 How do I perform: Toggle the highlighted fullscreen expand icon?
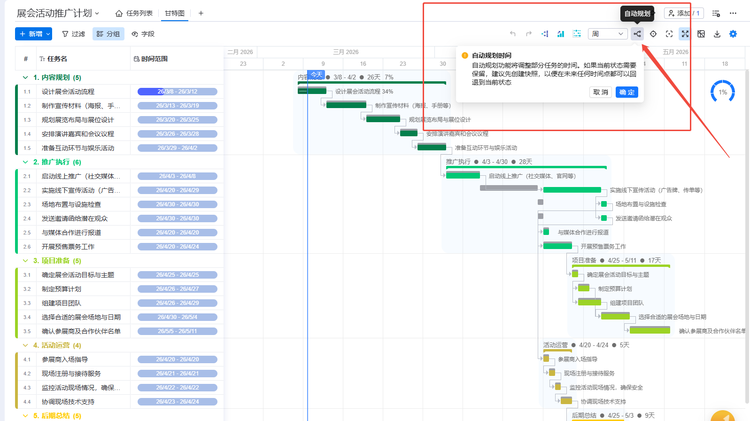[685, 34]
